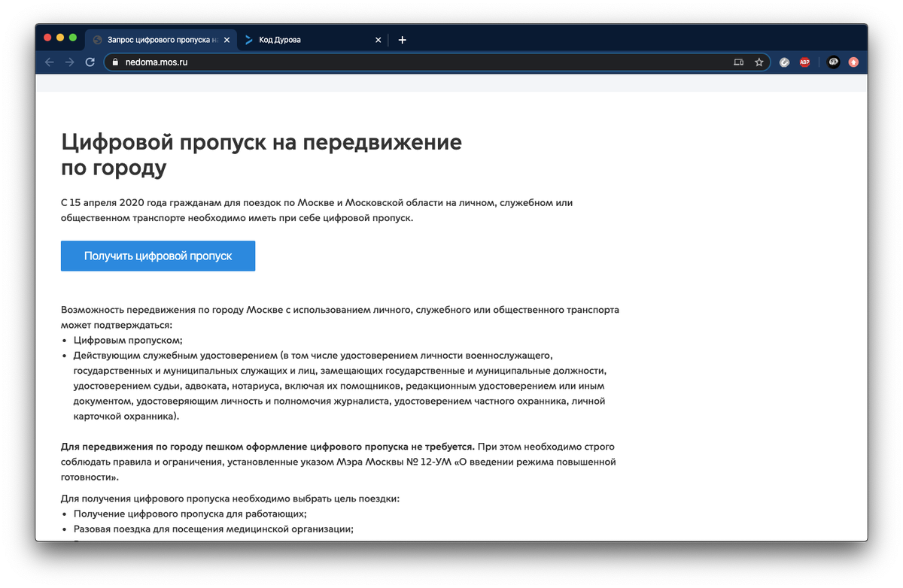View site security lock info

(115, 62)
